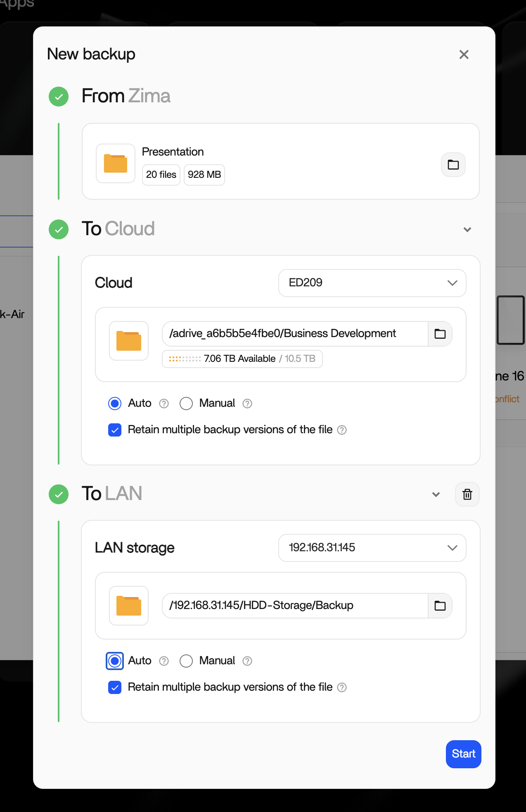This screenshot has height=812, width=526.
Task: Browse source folder for Presentation
Action: click(x=453, y=165)
